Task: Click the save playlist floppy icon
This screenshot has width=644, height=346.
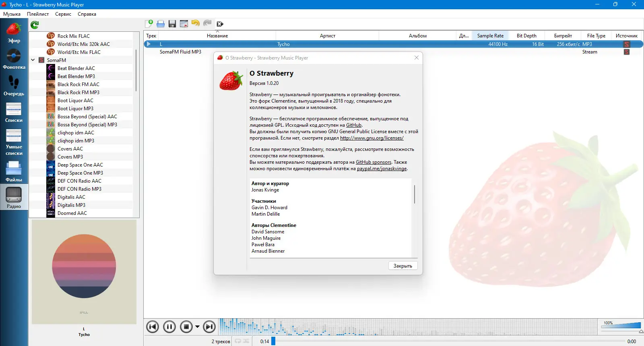Action: [x=172, y=24]
